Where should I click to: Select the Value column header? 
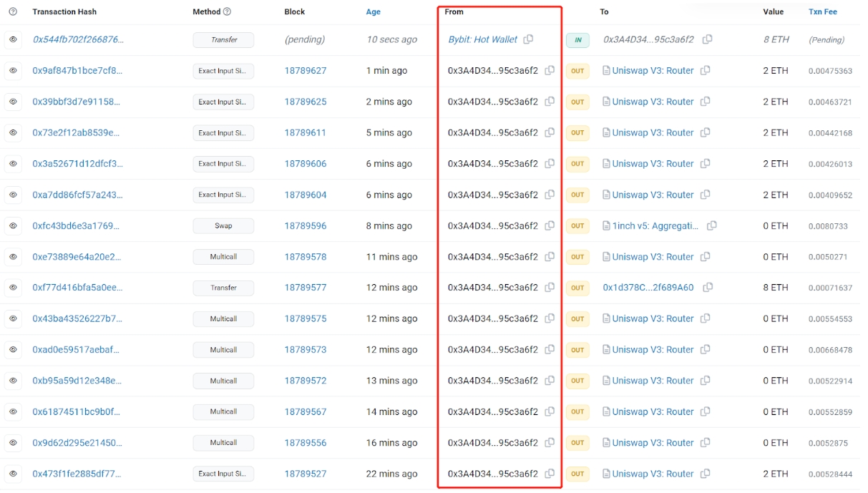(773, 12)
